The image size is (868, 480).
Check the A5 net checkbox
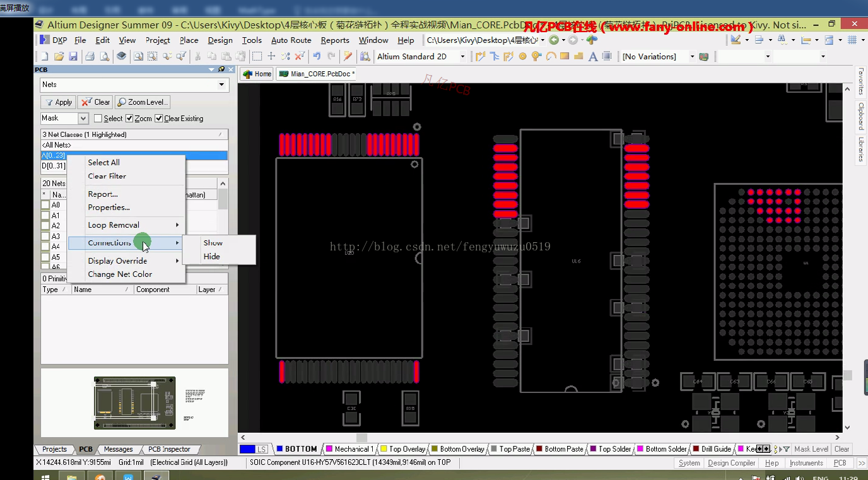pos(45,257)
